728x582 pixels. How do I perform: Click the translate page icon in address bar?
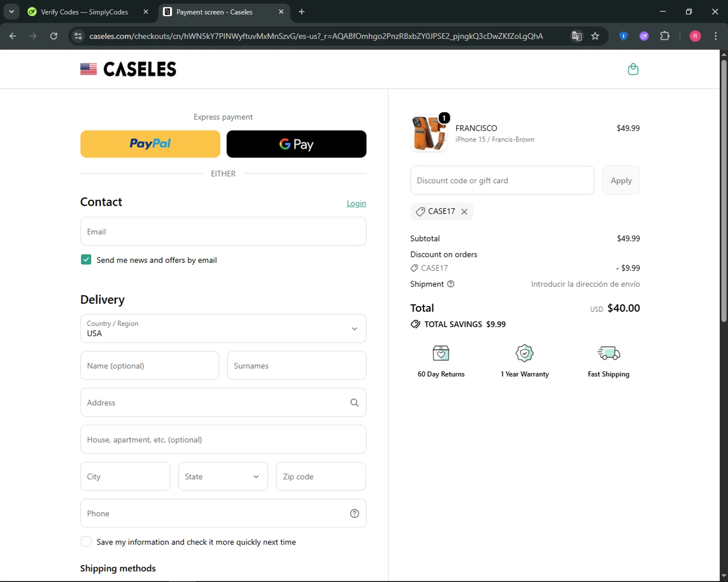(577, 36)
